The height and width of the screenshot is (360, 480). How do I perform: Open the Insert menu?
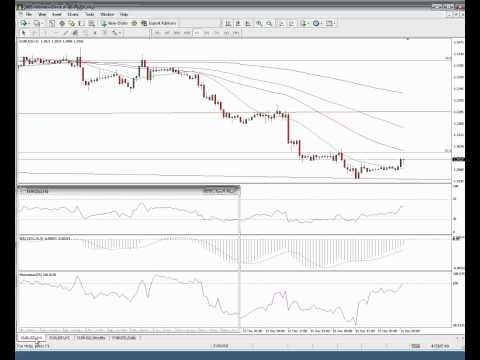[x=57, y=14]
